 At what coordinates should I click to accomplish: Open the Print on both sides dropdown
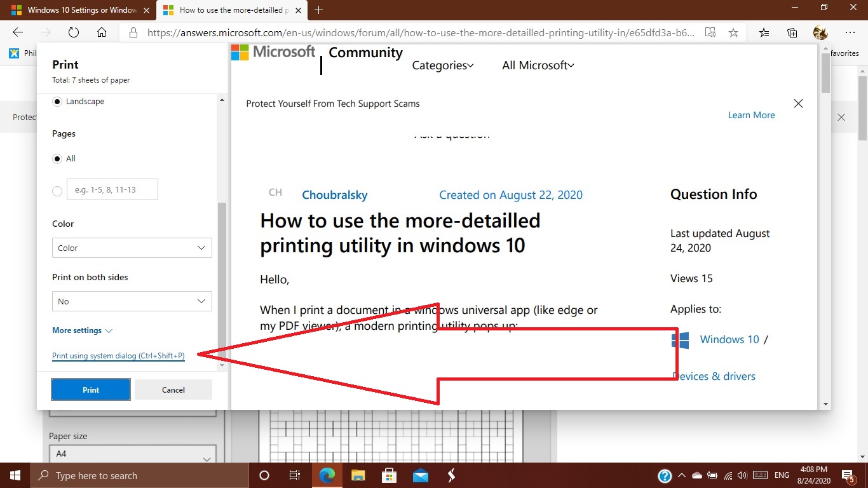coord(132,301)
